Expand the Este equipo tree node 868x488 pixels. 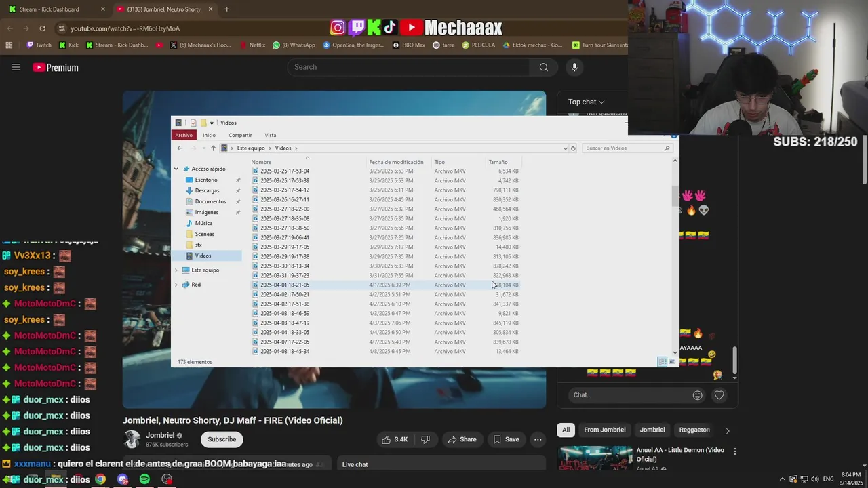pos(176,270)
